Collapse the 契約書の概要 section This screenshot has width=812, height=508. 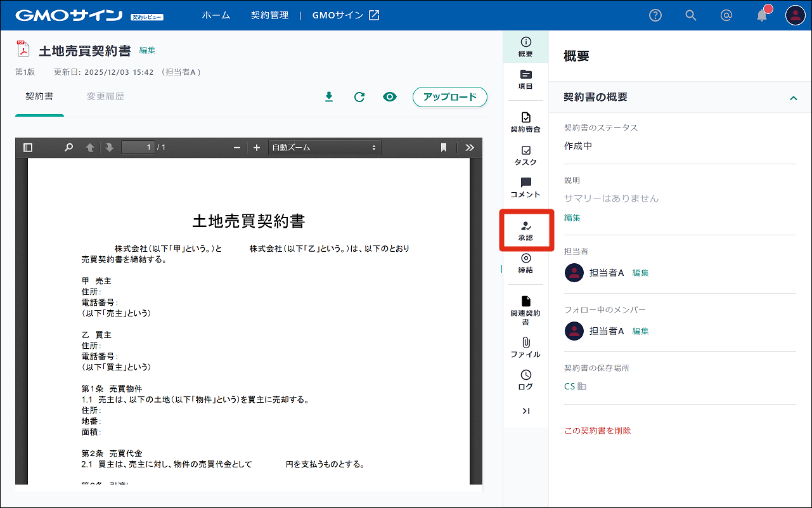click(x=792, y=98)
